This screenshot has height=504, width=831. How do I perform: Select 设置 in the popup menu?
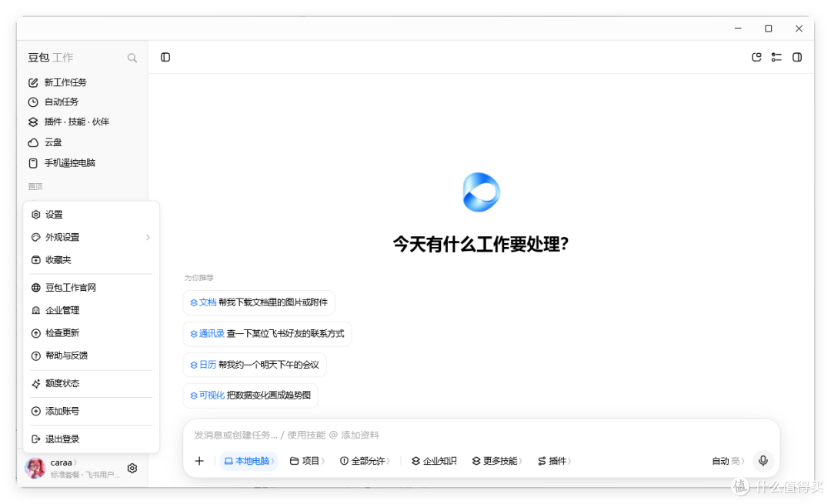coord(91,215)
